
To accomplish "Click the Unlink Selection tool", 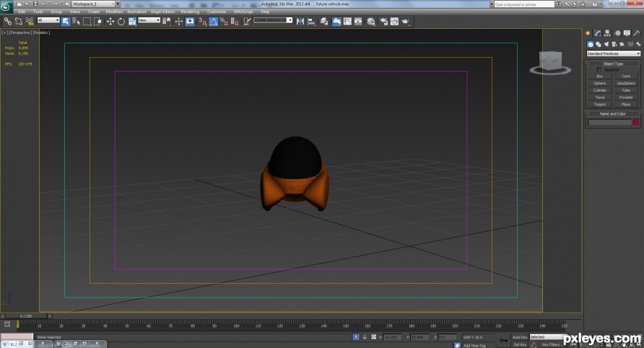I will point(19,22).
